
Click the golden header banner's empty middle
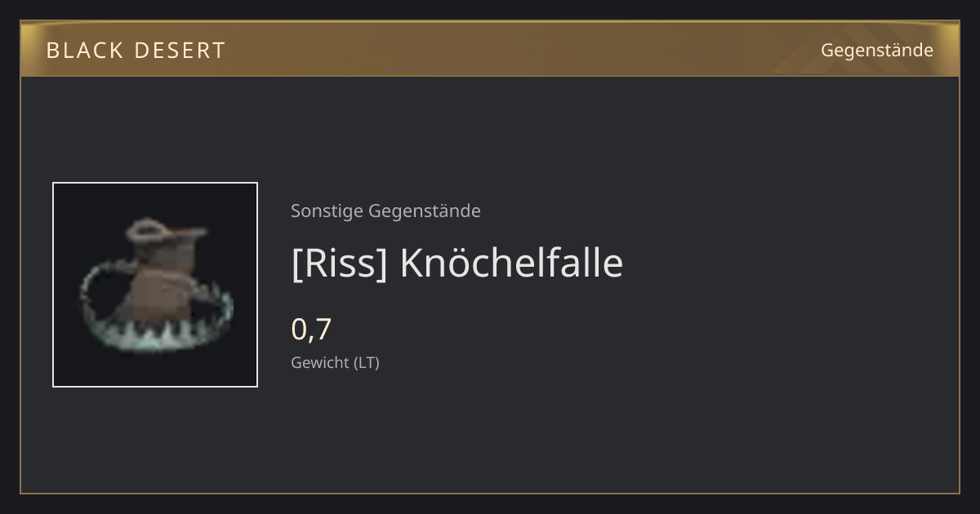(523, 50)
